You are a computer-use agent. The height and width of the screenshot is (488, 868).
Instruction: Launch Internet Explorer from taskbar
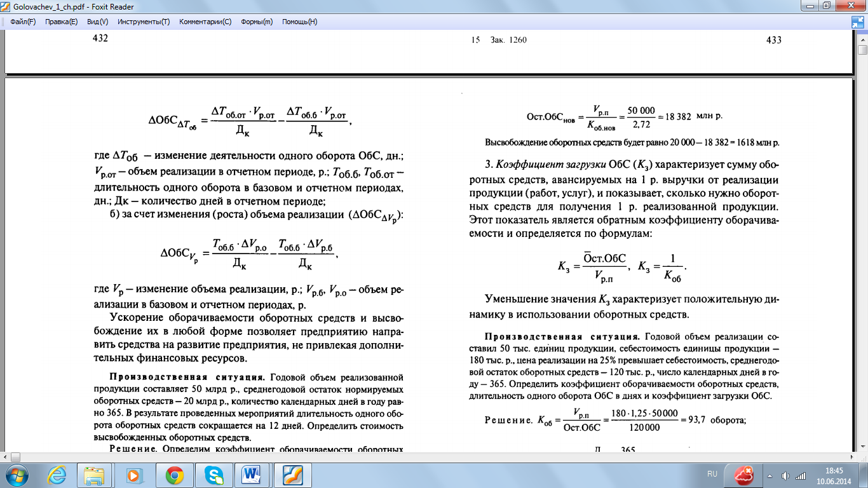pyautogui.click(x=57, y=475)
